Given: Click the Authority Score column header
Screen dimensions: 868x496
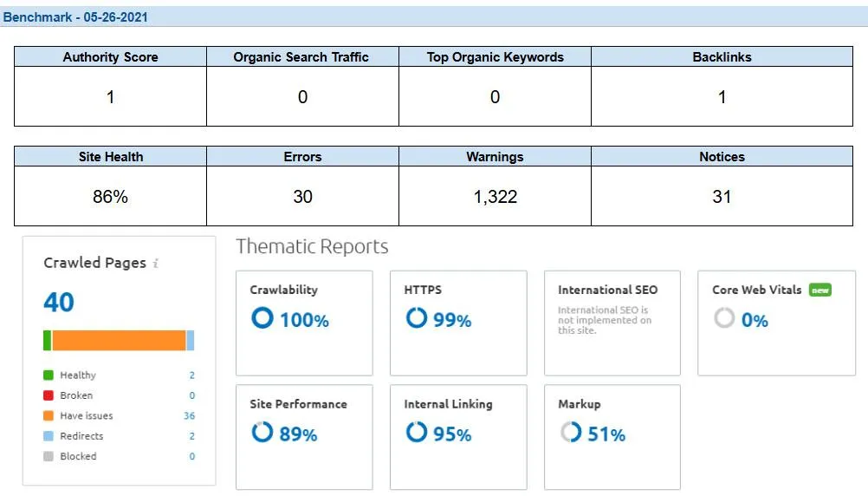Looking at the screenshot, I should click(110, 56).
